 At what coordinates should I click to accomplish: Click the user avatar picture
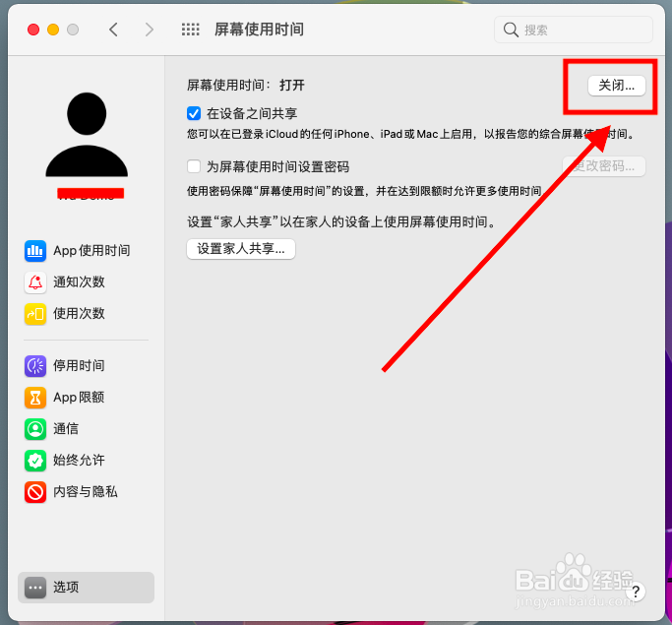[87, 134]
